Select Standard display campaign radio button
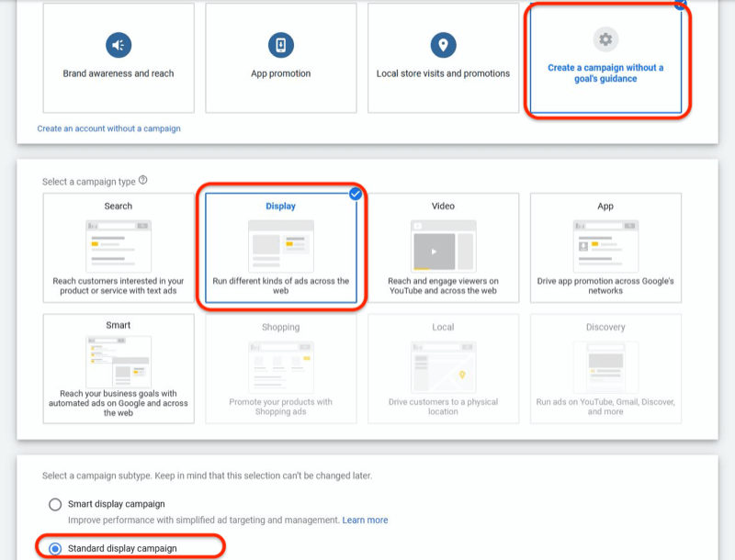735x560 pixels. click(x=55, y=548)
